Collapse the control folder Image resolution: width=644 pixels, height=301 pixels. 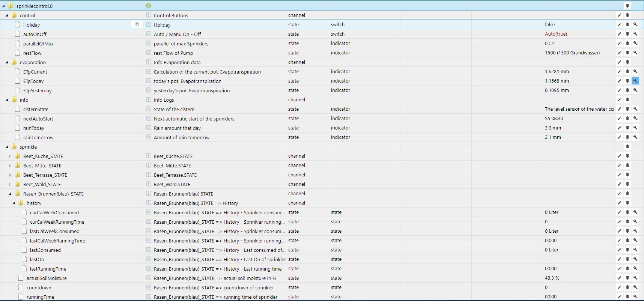click(x=7, y=15)
